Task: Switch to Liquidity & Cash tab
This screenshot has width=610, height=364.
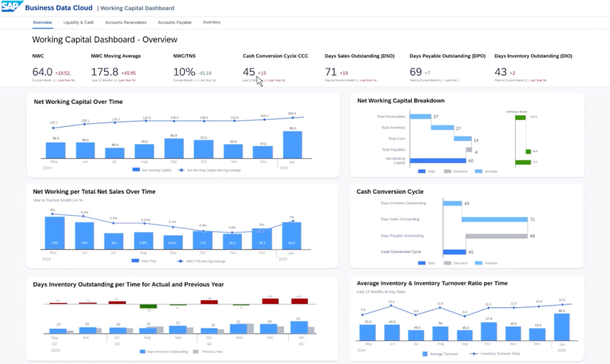Action: coord(79,22)
